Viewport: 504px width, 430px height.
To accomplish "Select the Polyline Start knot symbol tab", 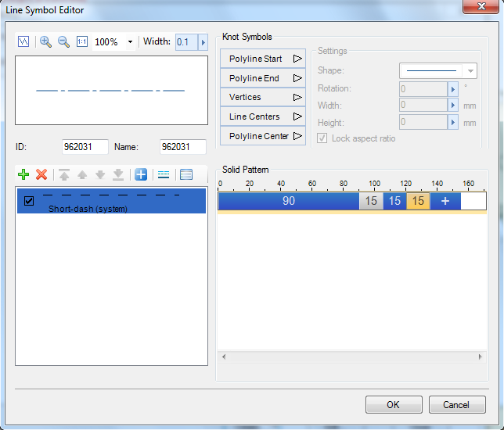I will (263, 59).
